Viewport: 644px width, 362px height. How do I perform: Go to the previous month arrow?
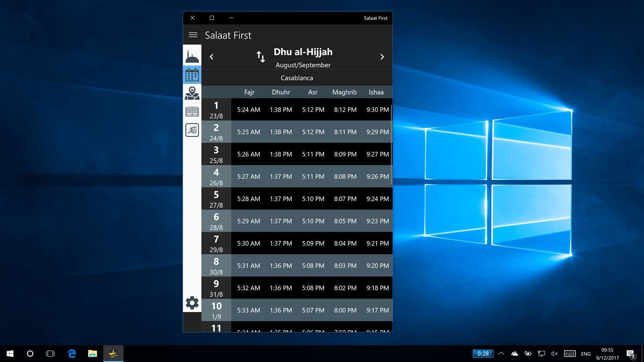[212, 57]
